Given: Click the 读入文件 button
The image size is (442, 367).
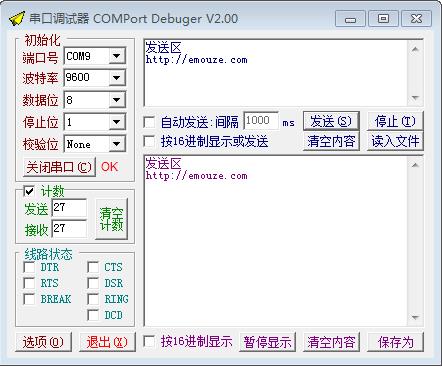Looking at the screenshot, I should [395, 141].
